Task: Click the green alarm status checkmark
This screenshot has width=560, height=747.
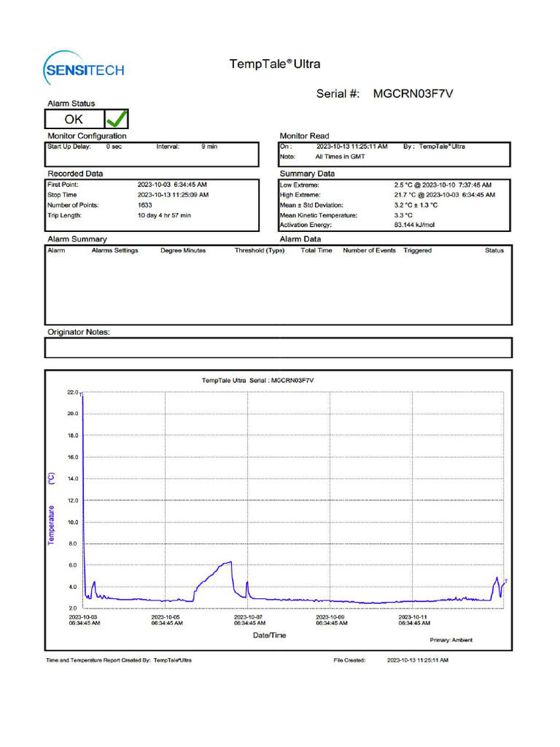Action: 117,119
